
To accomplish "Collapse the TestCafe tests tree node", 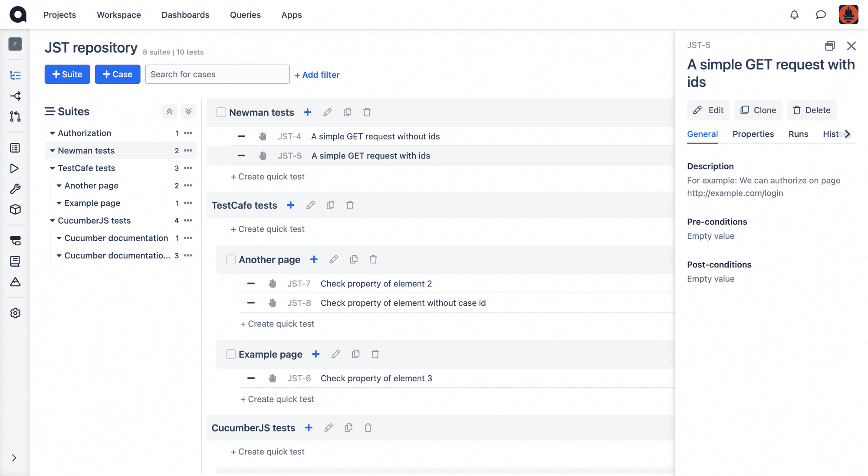I will pos(53,168).
